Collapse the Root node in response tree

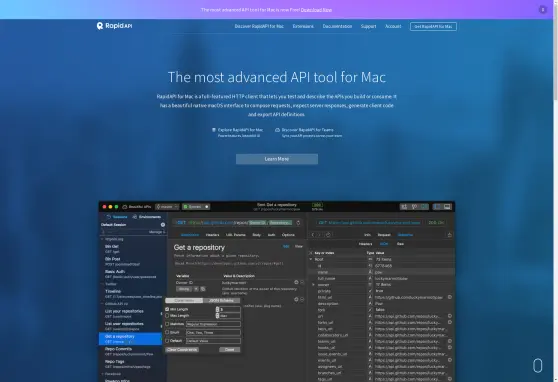pos(311,259)
